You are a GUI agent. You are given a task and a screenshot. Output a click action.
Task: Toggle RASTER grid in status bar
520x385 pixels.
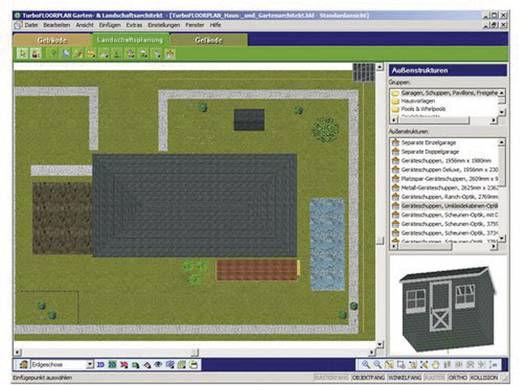pyautogui.click(x=434, y=378)
